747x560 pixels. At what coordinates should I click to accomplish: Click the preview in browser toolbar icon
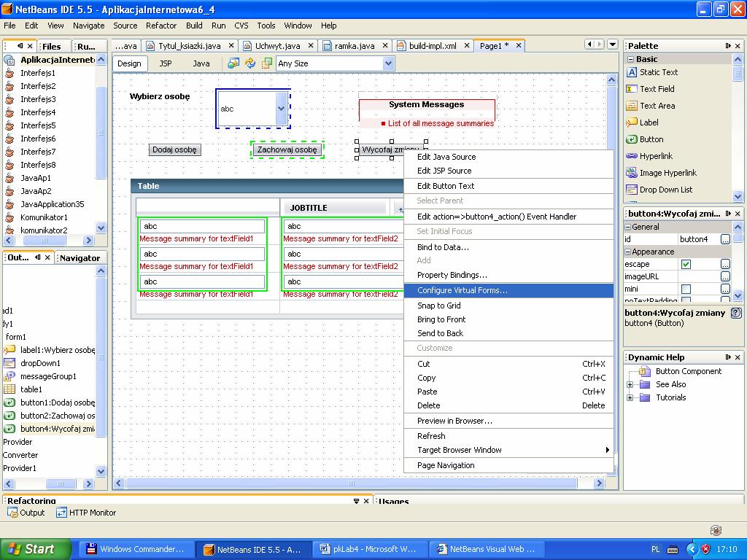(x=233, y=63)
